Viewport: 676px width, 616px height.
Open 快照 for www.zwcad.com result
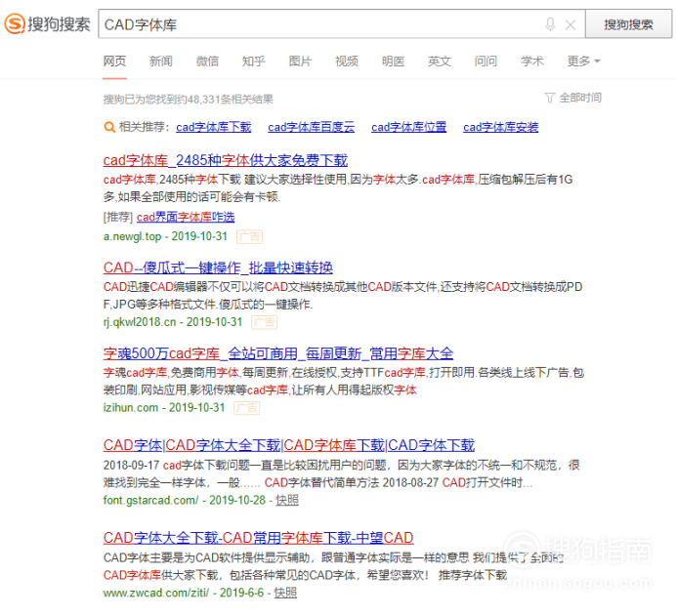[x=285, y=593]
